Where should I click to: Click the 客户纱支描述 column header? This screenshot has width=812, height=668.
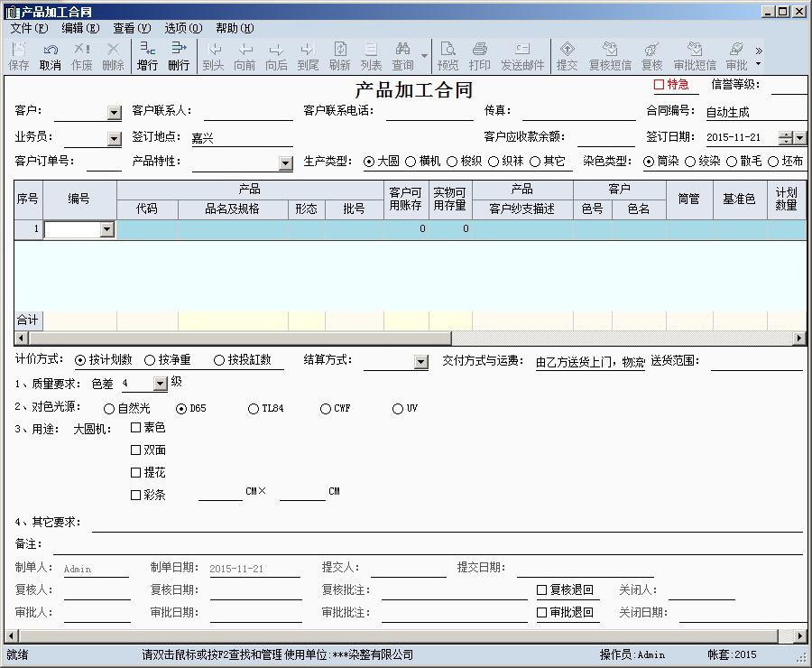(522, 209)
